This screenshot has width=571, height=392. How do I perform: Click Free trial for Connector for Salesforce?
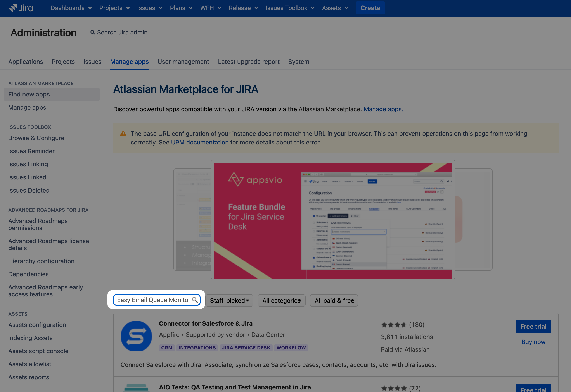pos(533,327)
